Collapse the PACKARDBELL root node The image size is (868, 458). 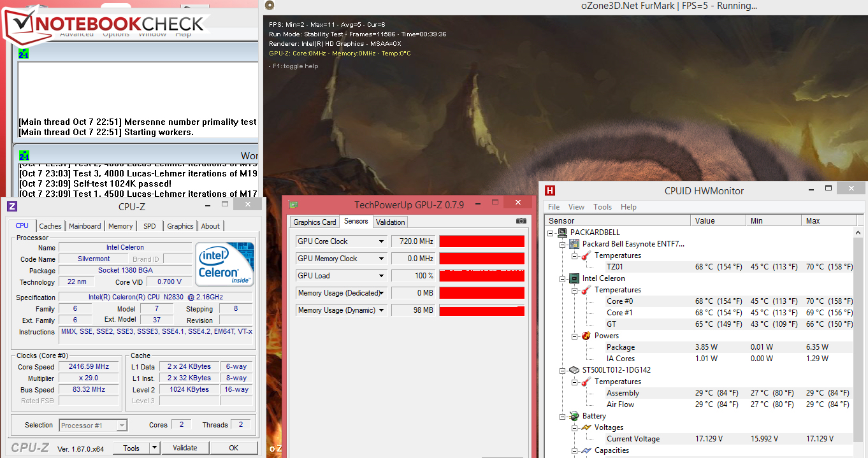click(551, 233)
